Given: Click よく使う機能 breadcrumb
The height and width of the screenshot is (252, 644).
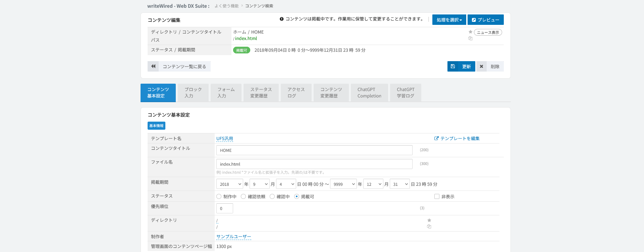Looking at the screenshot, I should (x=226, y=6).
